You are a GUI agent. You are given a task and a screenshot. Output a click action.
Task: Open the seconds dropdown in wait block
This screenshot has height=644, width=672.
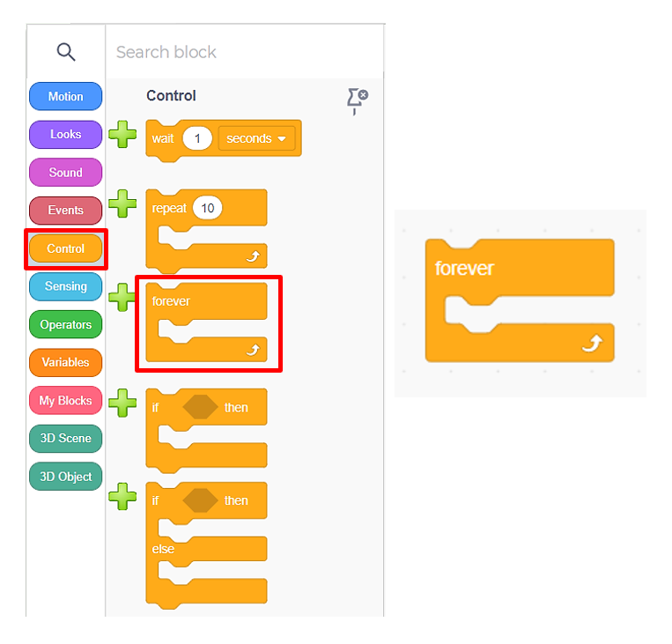256,139
